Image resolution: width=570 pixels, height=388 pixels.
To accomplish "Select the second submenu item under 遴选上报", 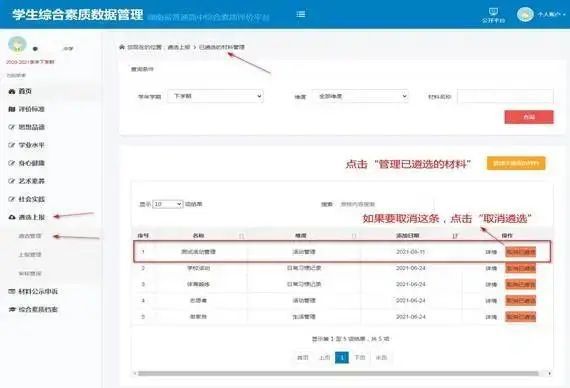I will 30,255.
